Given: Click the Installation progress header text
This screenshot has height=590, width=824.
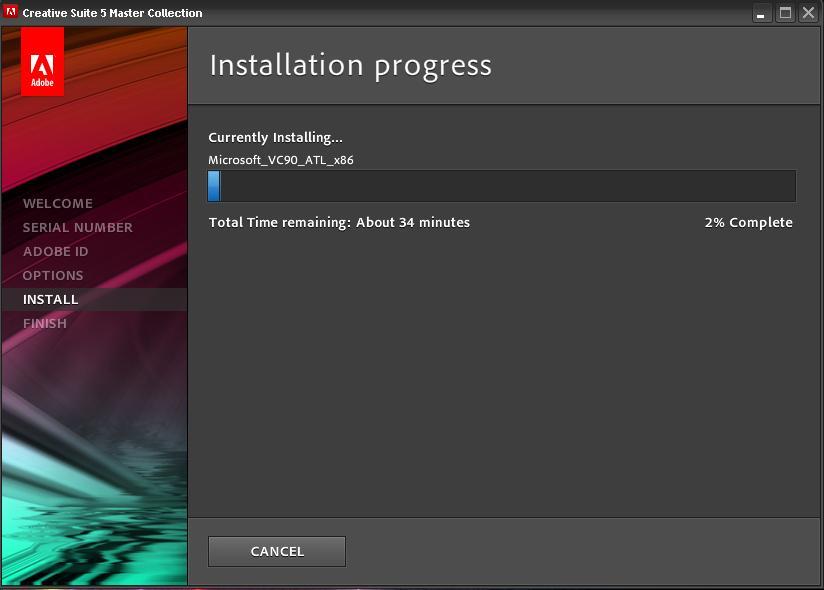Looking at the screenshot, I should pos(349,65).
